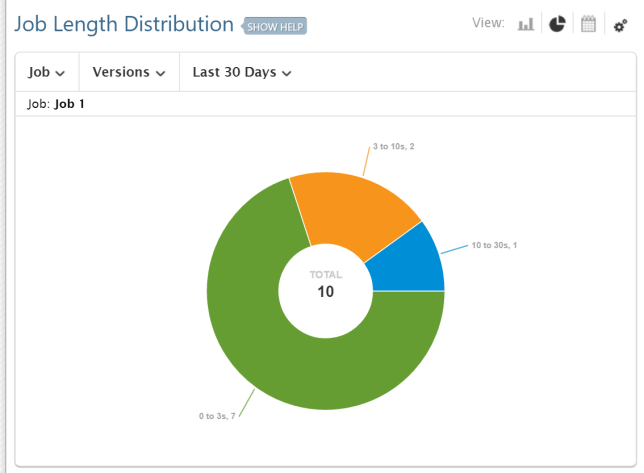Expand the Versions dropdown
Viewport: 644px width, 473px height.
tap(128, 72)
